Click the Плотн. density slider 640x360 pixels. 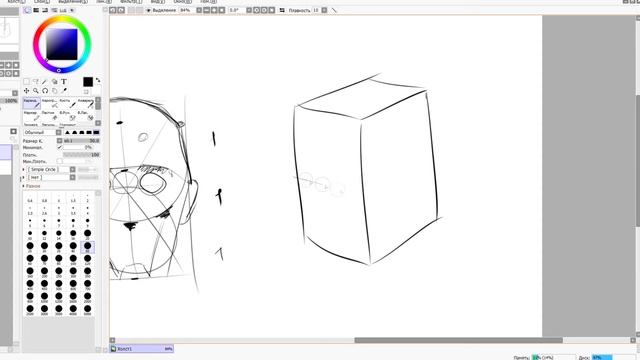coord(81,155)
